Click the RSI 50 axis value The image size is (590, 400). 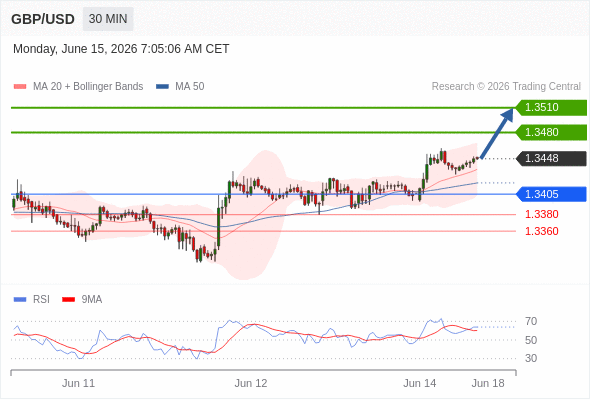tap(531, 340)
